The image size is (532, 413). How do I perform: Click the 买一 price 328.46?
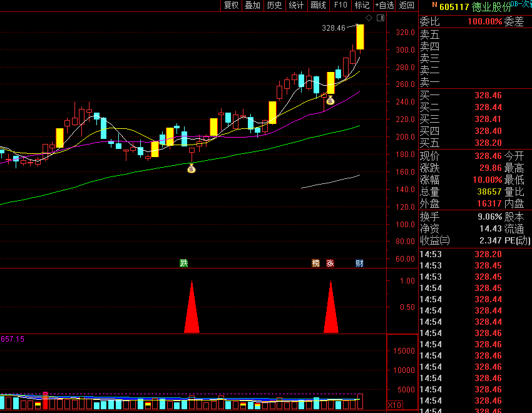click(x=488, y=95)
